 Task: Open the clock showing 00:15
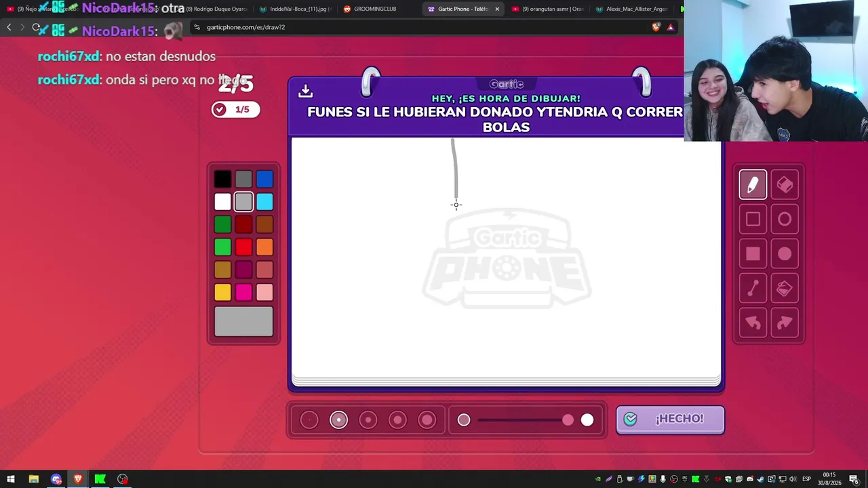830,479
